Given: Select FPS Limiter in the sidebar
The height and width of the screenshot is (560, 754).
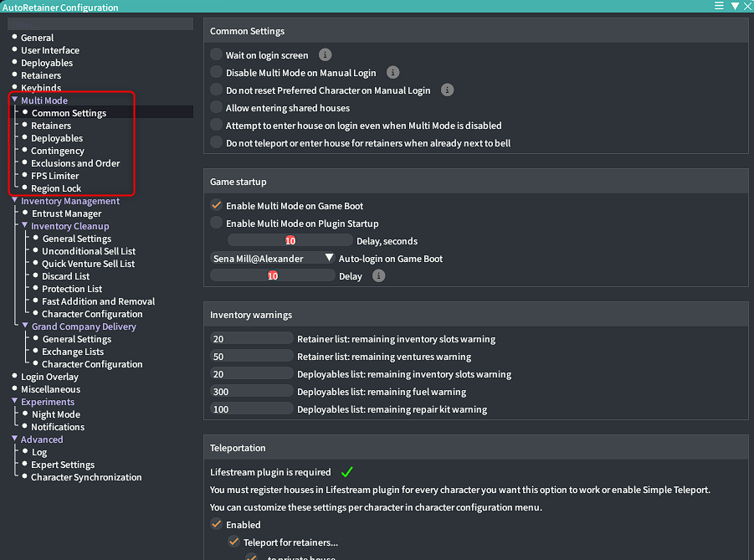Looking at the screenshot, I should point(55,176).
